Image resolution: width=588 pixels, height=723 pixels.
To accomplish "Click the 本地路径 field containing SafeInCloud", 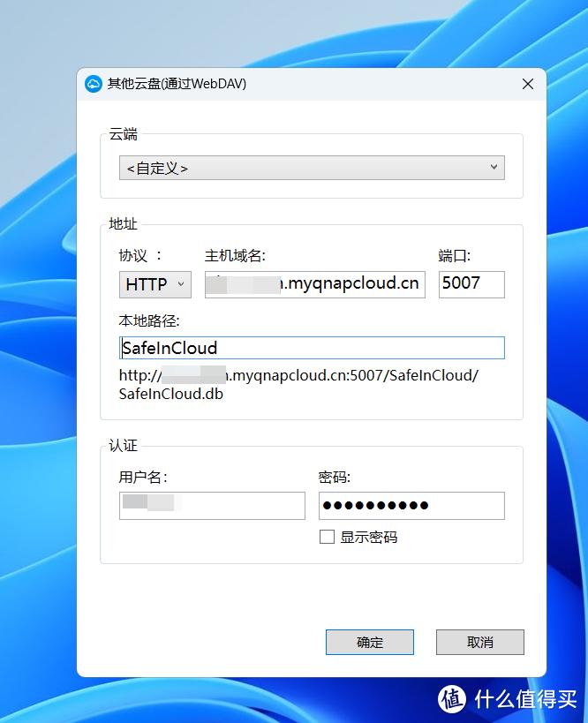I will click(x=312, y=348).
